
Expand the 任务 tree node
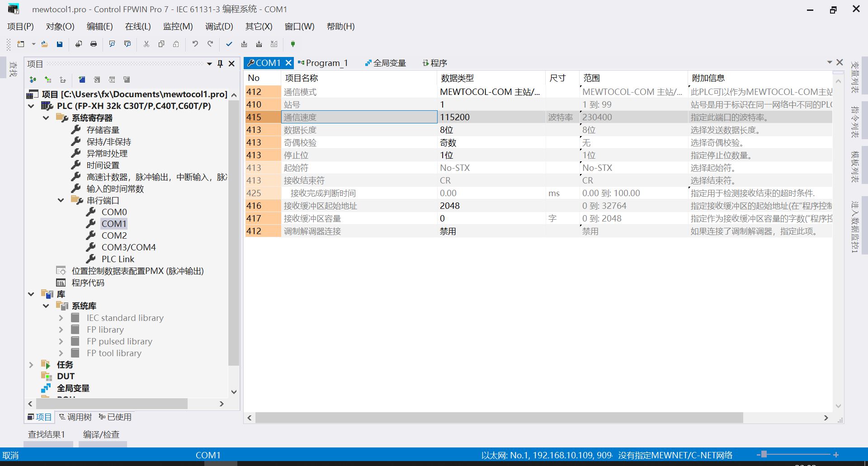[31, 365]
